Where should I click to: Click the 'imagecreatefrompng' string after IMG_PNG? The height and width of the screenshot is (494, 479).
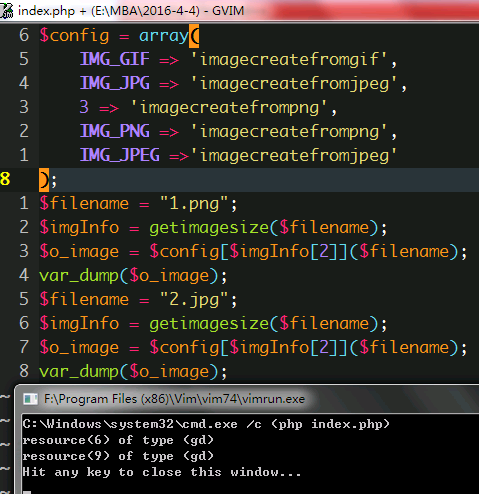coord(289,131)
